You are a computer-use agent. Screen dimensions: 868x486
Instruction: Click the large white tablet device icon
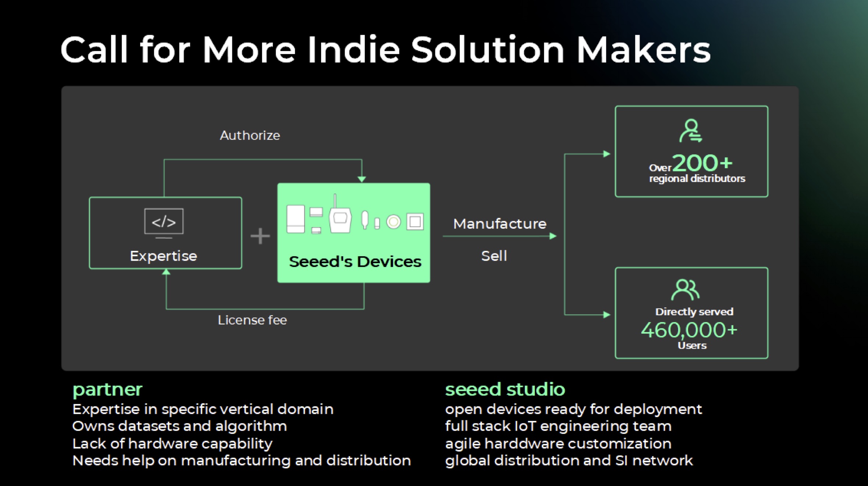[x=296, y=219]
